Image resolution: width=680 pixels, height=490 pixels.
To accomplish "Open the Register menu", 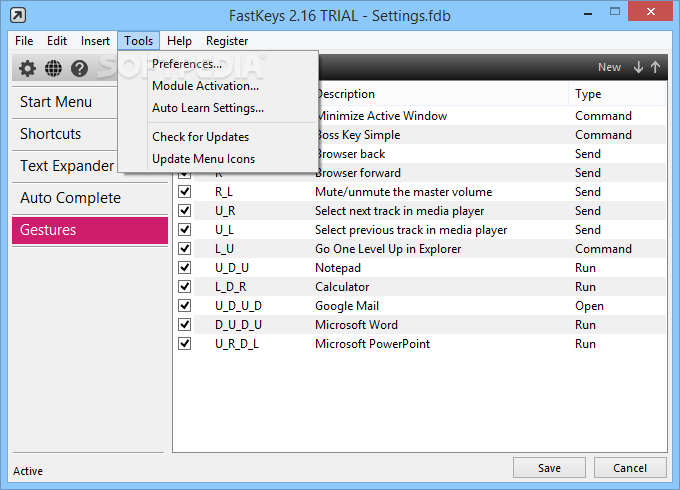I will tap(227, 41).
